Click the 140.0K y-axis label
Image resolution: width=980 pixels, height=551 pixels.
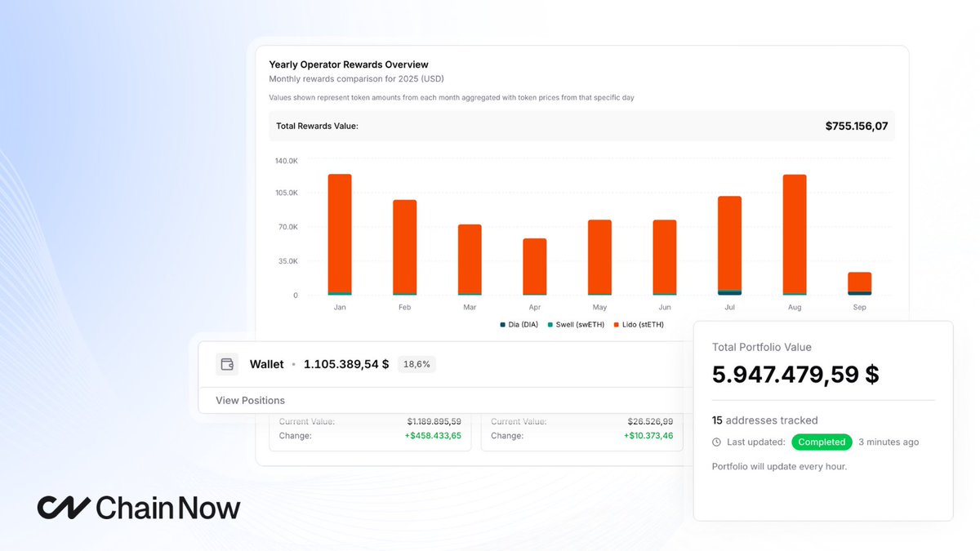287,161
